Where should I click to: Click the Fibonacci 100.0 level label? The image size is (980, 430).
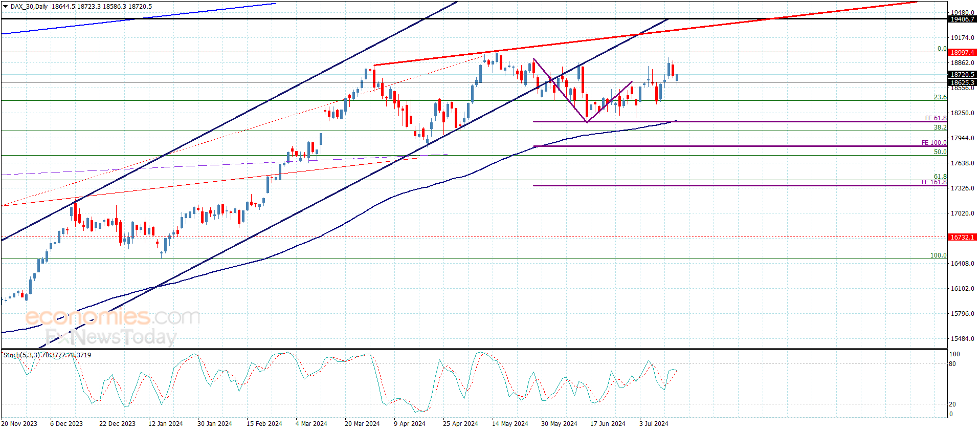(x=938, y=255)
